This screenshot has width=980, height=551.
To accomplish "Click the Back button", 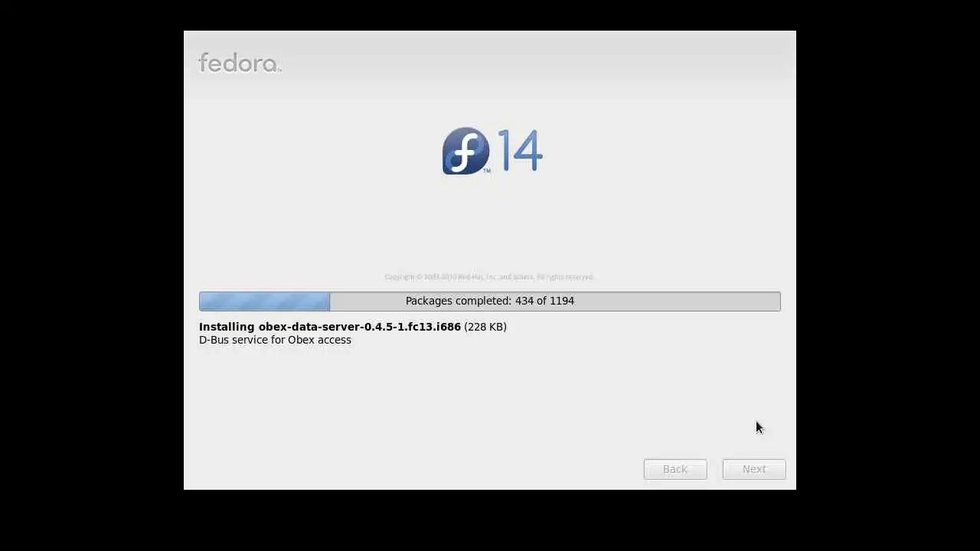I will point(675,469).
